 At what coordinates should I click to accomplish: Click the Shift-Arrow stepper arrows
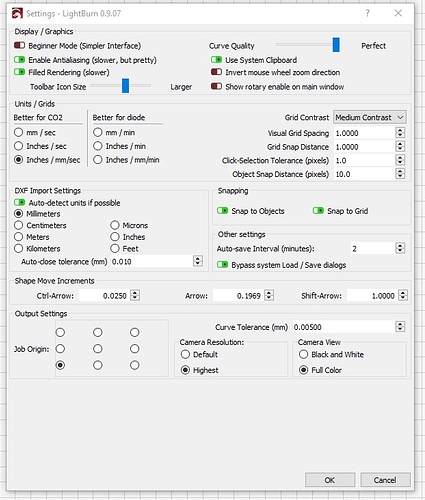[x=403, y=295]
